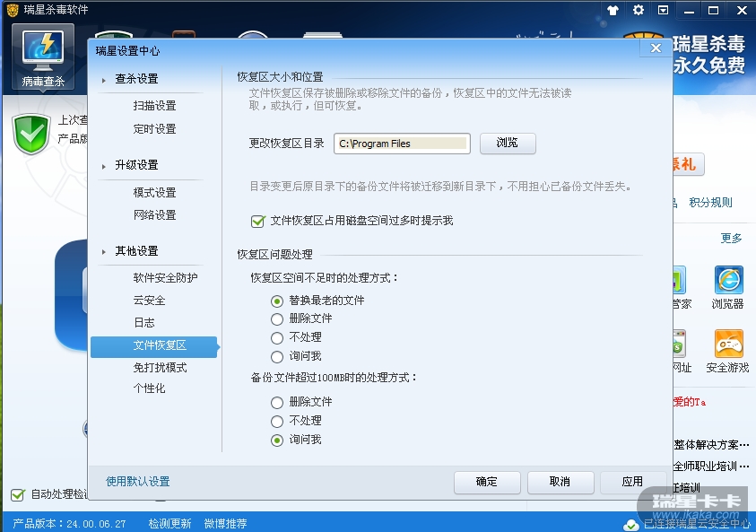Screen dimensions: 756x532
Task: Click 微博推荐 in status bar
Action: click(x=226, y=523)
